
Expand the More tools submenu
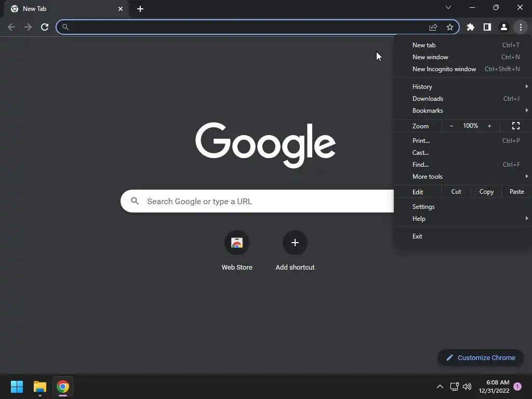[463, 177]
